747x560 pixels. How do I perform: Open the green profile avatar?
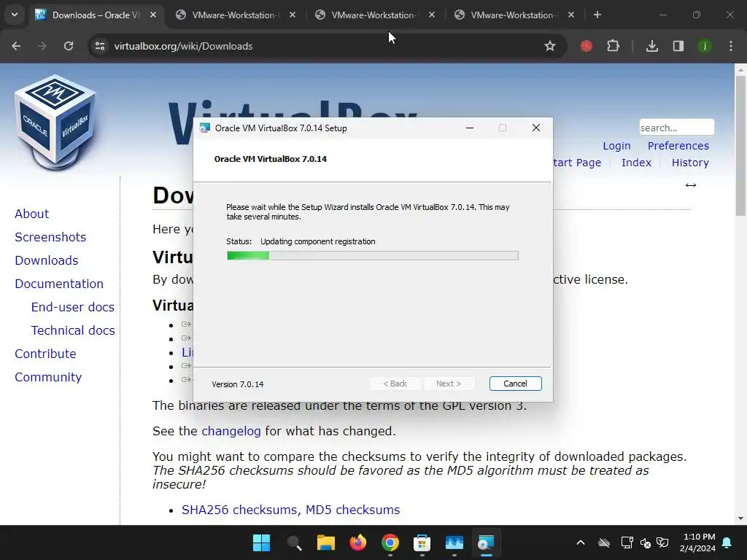[705, 46]
